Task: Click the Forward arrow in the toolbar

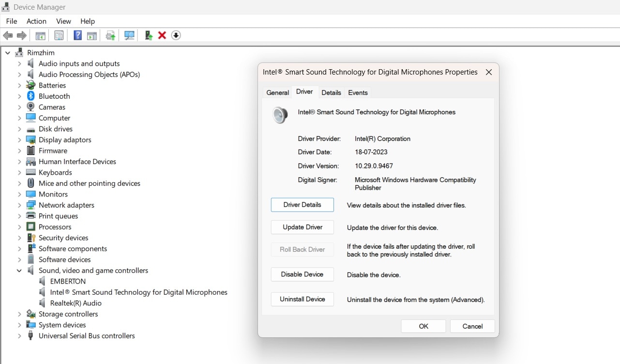Action: [22, 35]
